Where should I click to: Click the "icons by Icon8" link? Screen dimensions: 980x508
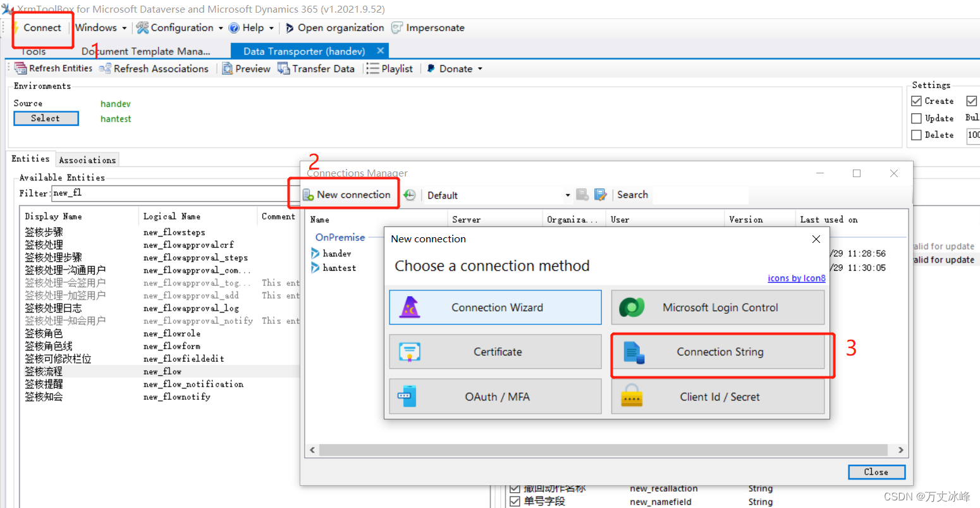point(796,278)
